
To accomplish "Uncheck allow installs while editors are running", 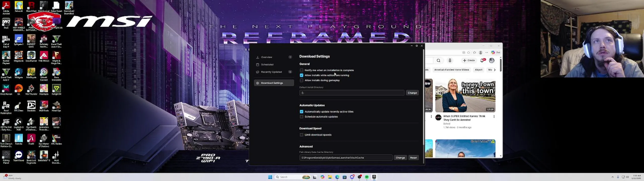I will pos(301,75).
